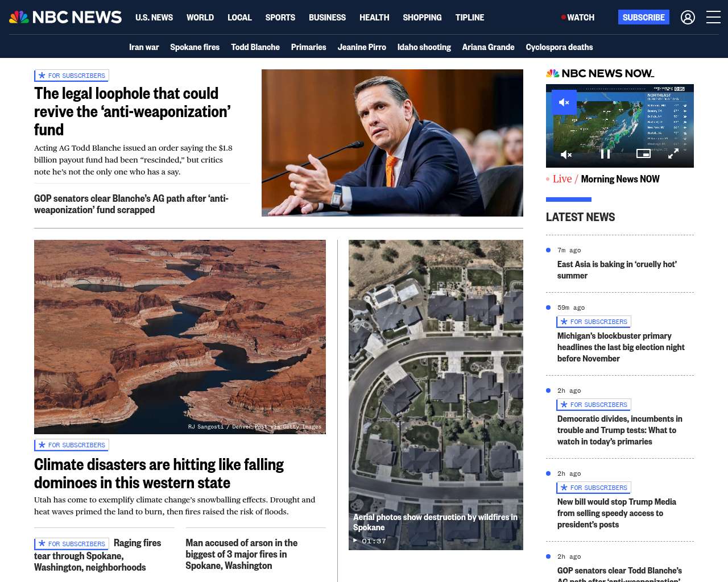This screenshot has height=582, width=728.
Task: Click the Utah climate change summary paragraph
Action: point(175,506)
